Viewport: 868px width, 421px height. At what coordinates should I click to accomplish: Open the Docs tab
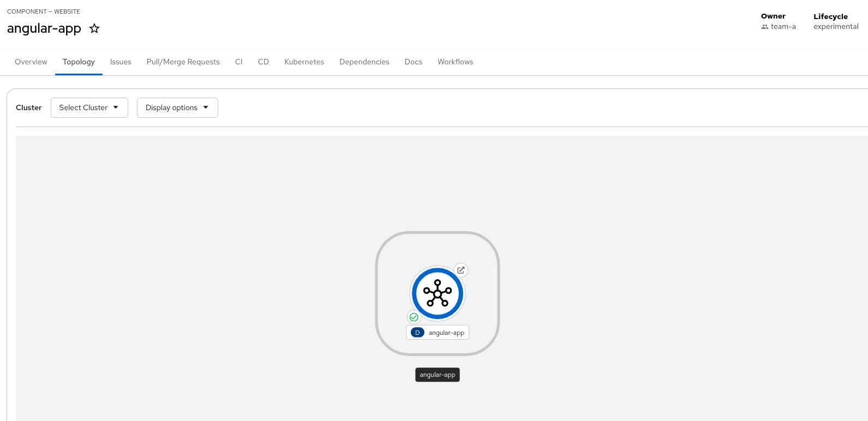pyautogui.click(x=414, y=62)
